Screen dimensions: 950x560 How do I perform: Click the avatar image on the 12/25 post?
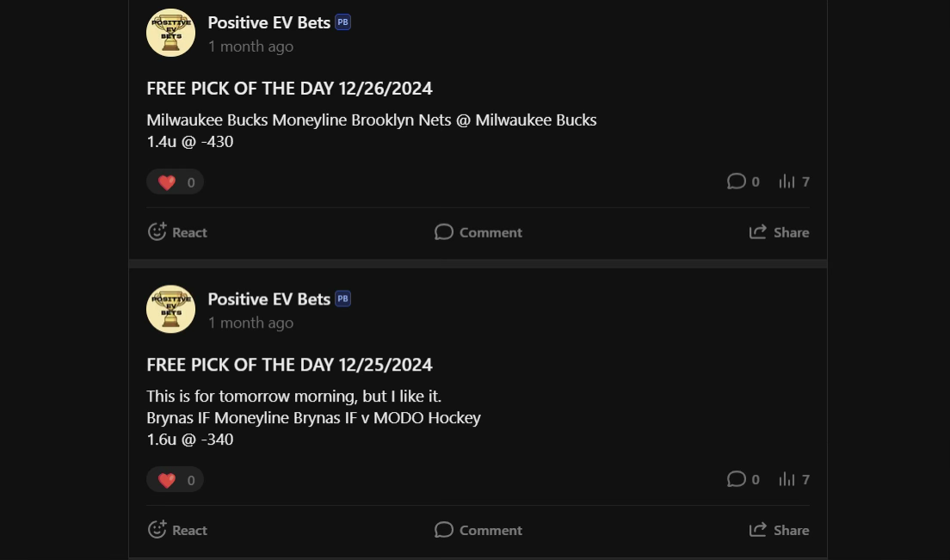(170, 309)
